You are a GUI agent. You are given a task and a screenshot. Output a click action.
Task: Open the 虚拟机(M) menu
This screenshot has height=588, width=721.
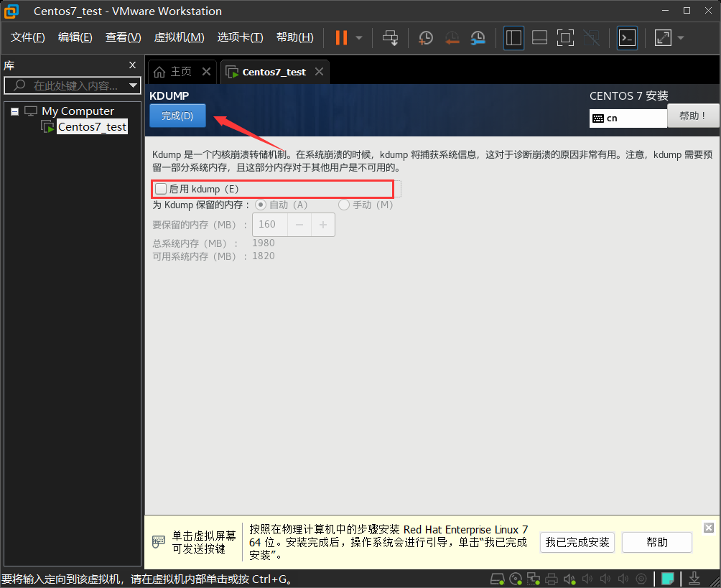[179, 37]
